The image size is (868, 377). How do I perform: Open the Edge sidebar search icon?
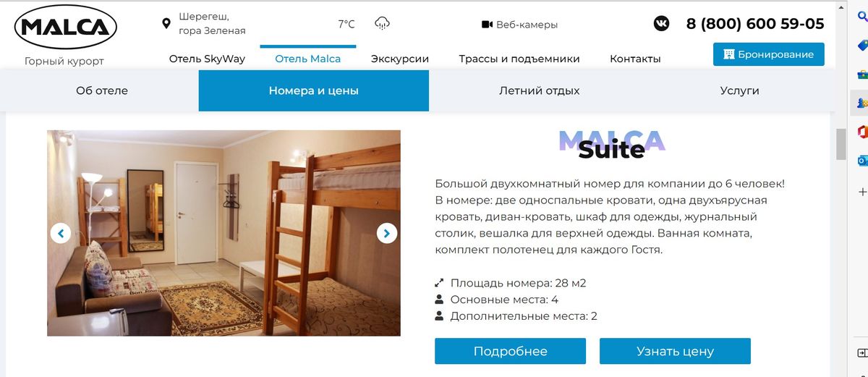tap(861, 17)
